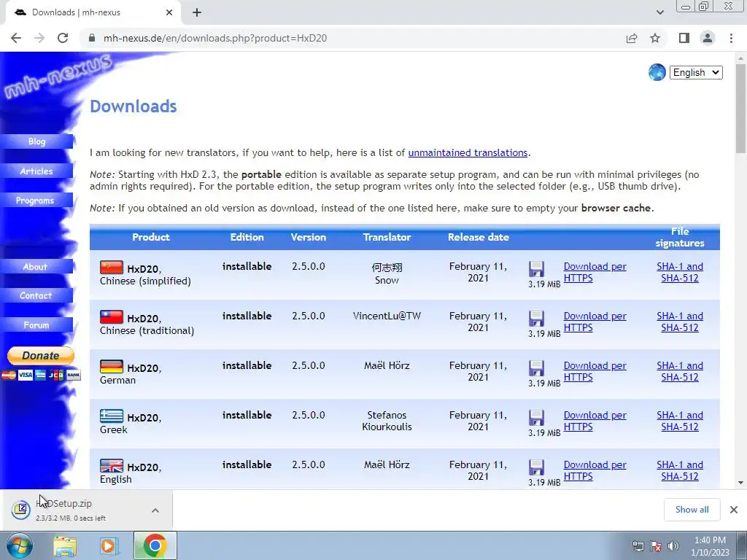
Task: Click the Chrome taskbar icon
Action: (155, 545)
